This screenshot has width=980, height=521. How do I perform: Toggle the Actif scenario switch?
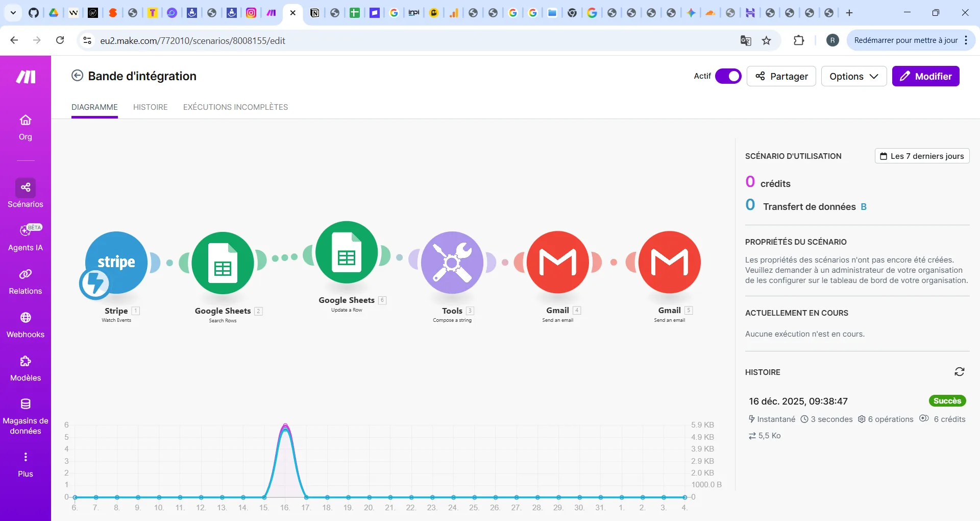[x=728, y=76]
